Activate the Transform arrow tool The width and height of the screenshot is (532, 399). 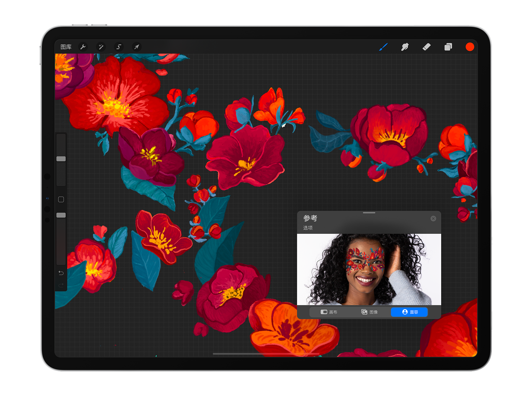pos(137,47)
